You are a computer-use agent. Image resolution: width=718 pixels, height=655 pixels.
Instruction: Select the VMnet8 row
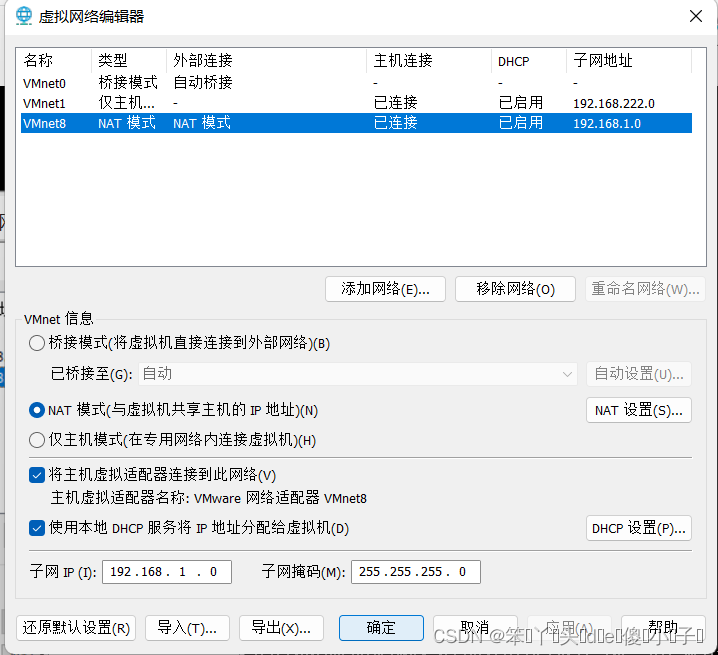point(356,123)
